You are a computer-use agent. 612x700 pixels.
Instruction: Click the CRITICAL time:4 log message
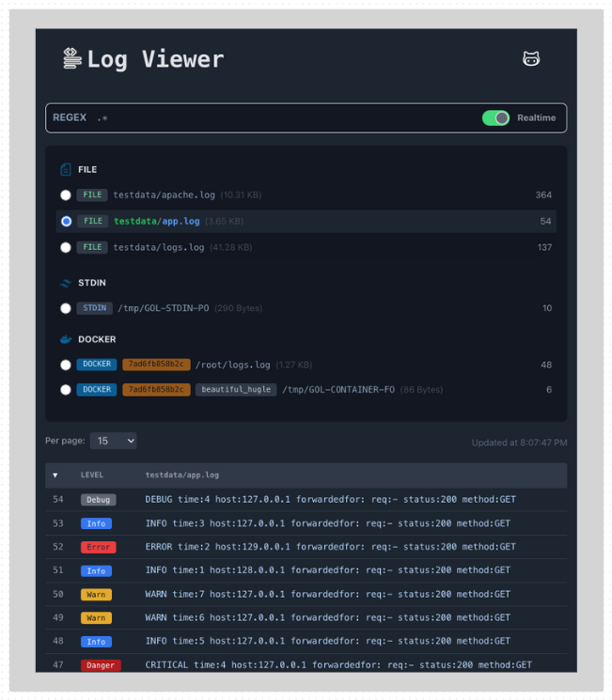pyautogui.click(x=338, y=665)
